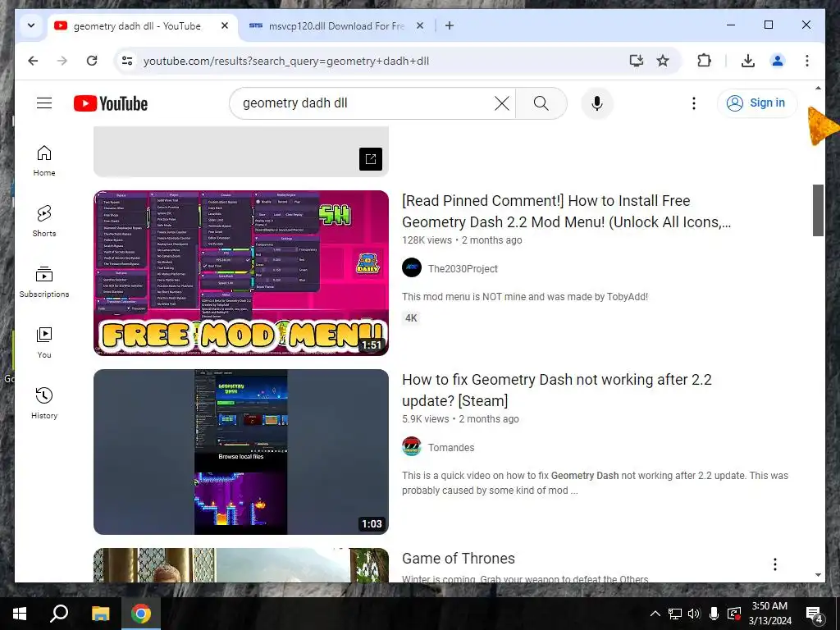Open the taskbar clock showing 3:50 AM
Screen dimensions: 840x630
[769, 614]
